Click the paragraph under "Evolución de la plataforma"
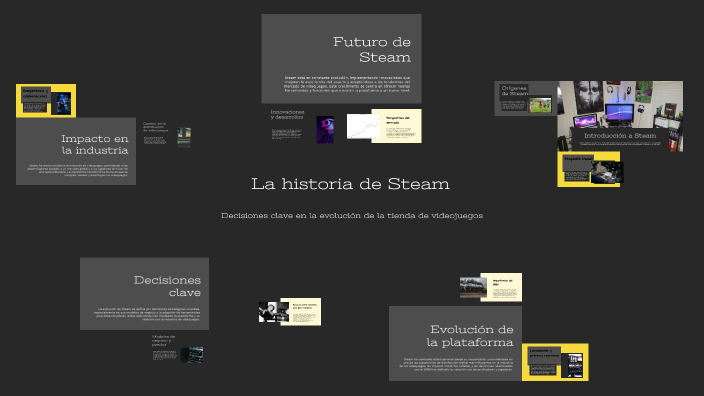This screenshot has height=396, width=704. coord(457,365)
